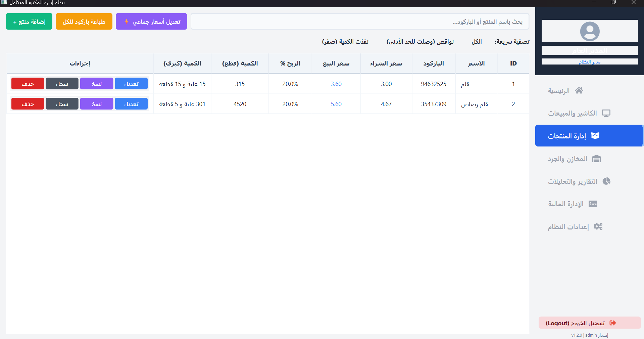Filter by نفذت الكمية (صفر)
644x339 pixels.
pyautogui.click(x=345, y=42)
